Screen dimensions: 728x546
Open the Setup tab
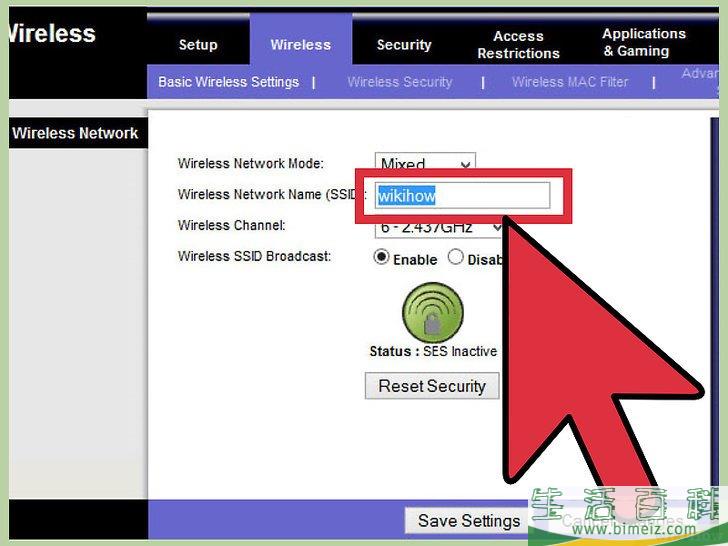click(x=198, y=45)
